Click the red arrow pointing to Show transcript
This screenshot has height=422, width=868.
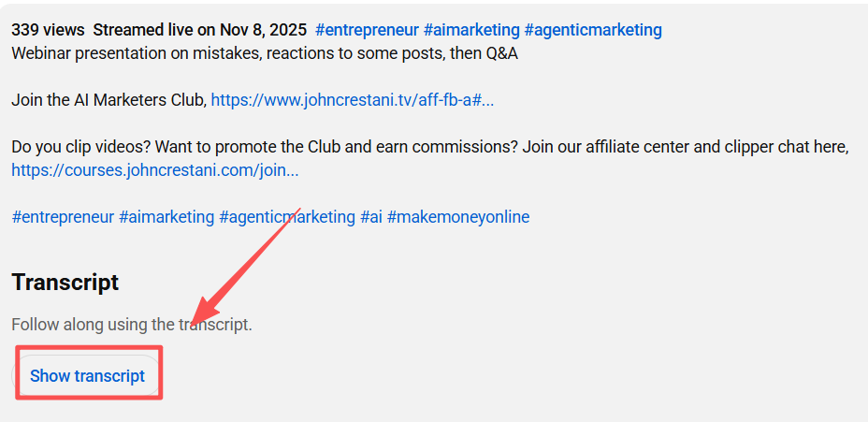(x=245, y=264)
